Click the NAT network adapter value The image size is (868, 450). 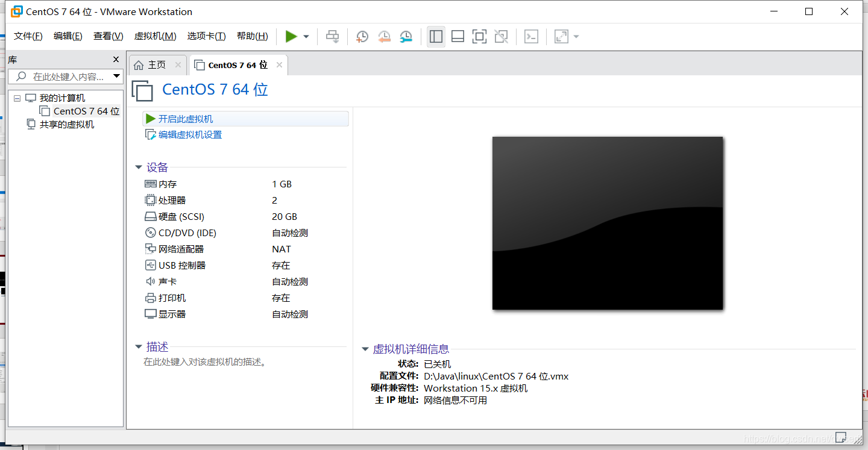click(x=281, y=249)
